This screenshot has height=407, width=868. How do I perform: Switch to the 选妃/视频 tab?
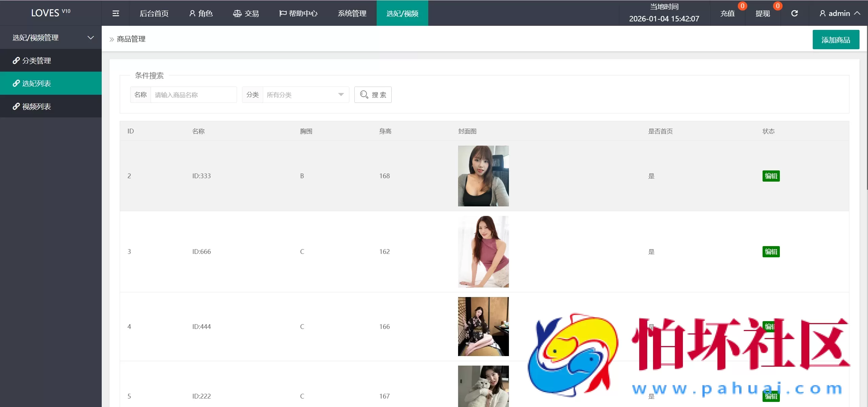(x=402, y=13)
